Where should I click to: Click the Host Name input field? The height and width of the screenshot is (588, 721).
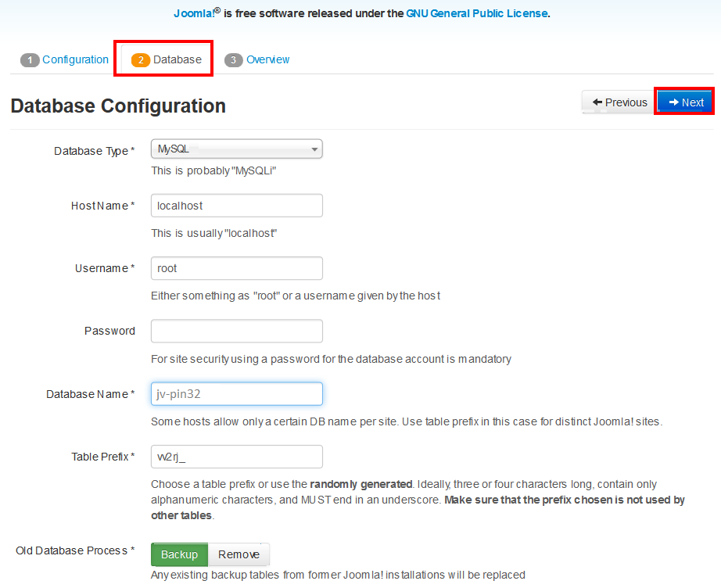(x=237, y=206)
